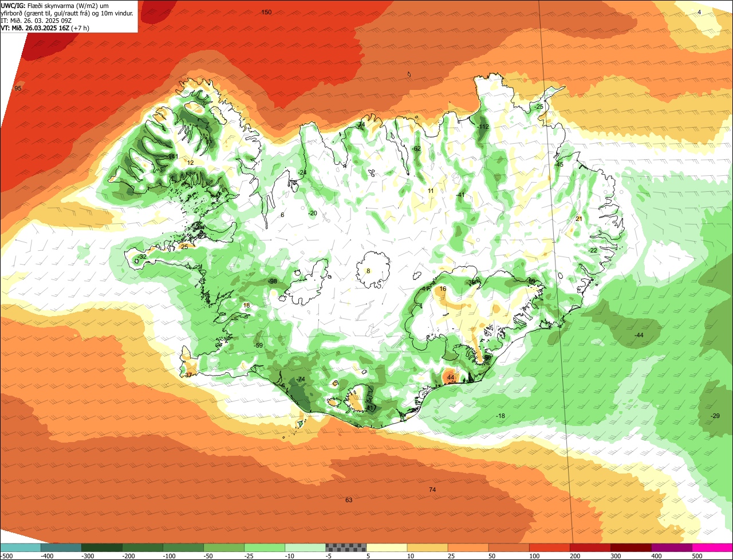Click the '150' flux value on the map

pos(266,12)
